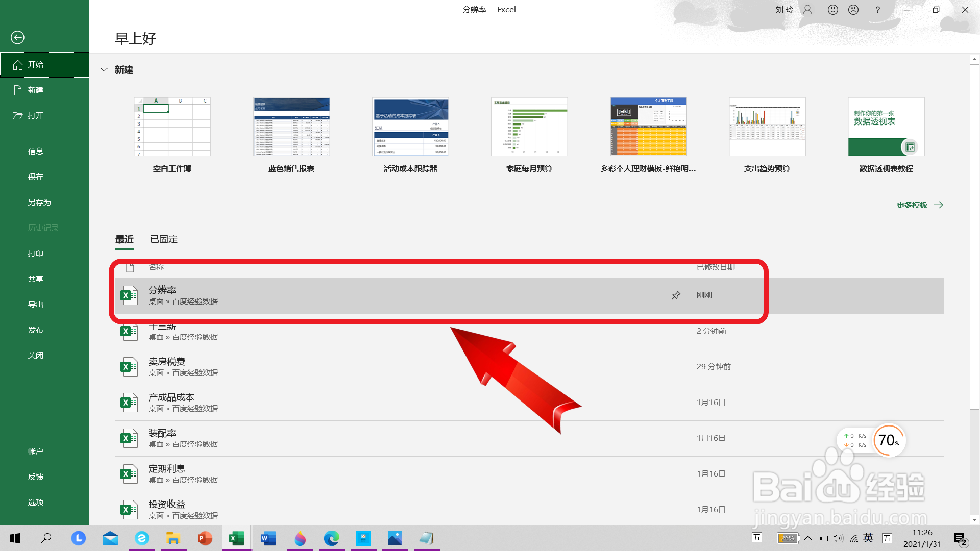Switch to the 已固定 tab
The height and width of the screenshot is (551, 980).
[164, 239]
